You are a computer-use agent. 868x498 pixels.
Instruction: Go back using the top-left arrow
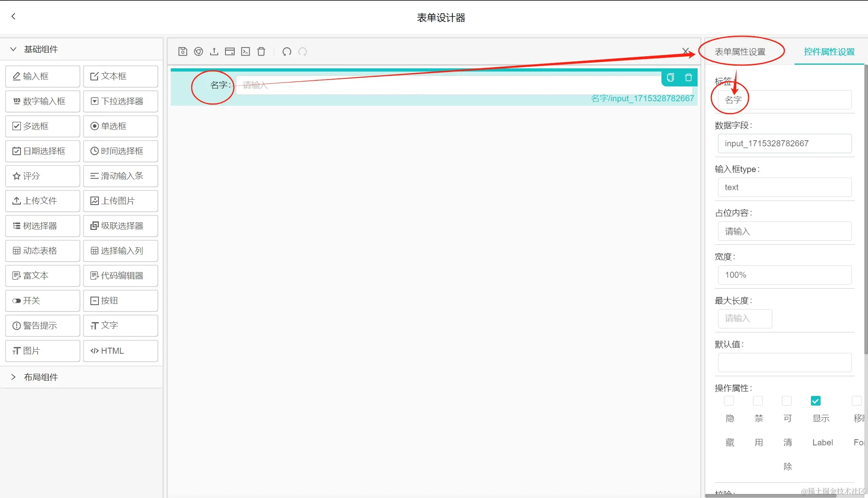click(x=14, y=16)
